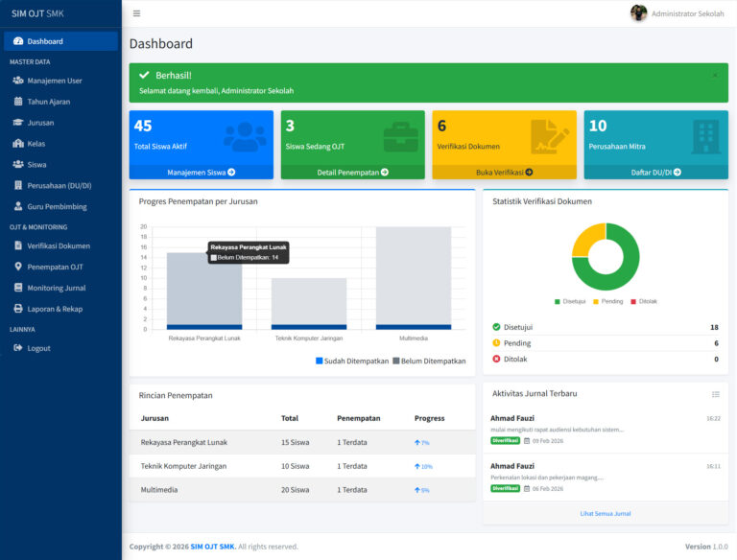
Task: Click the Verifikasi Dokumen file icon
Action: click(x=18, y=245)
